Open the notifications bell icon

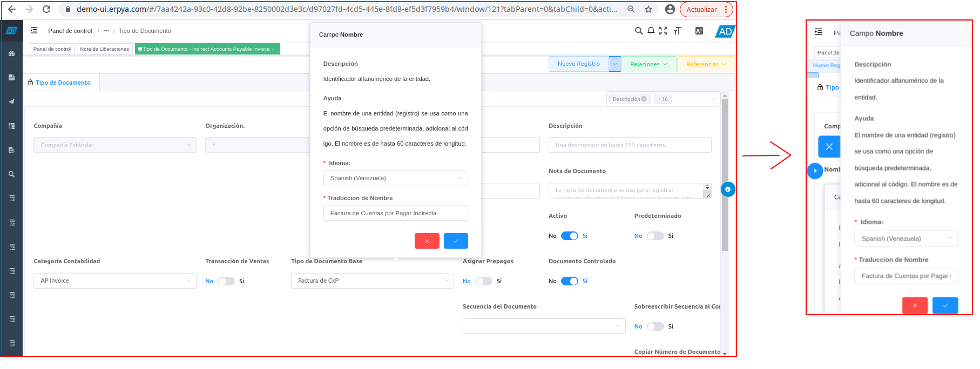[x=651, y=31]
